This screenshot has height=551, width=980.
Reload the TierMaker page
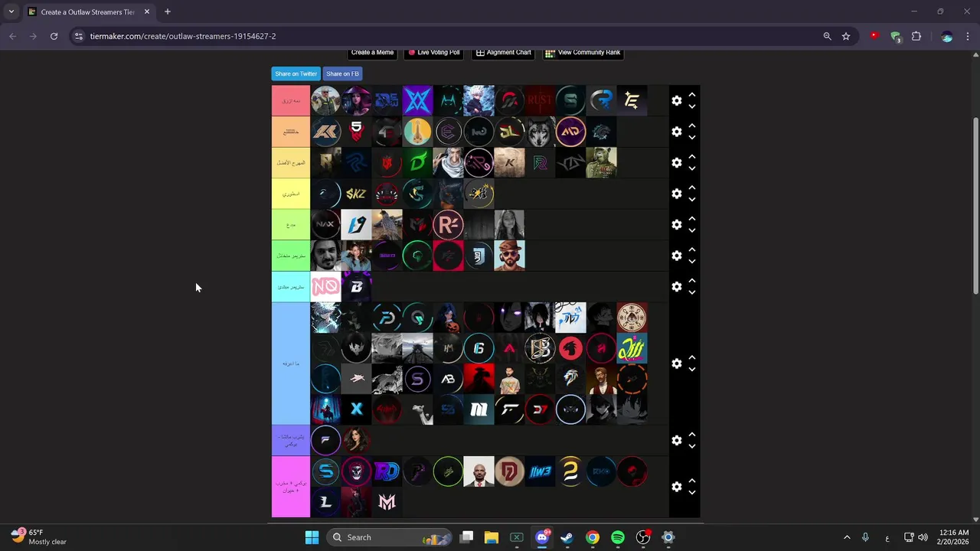point(54,36)
